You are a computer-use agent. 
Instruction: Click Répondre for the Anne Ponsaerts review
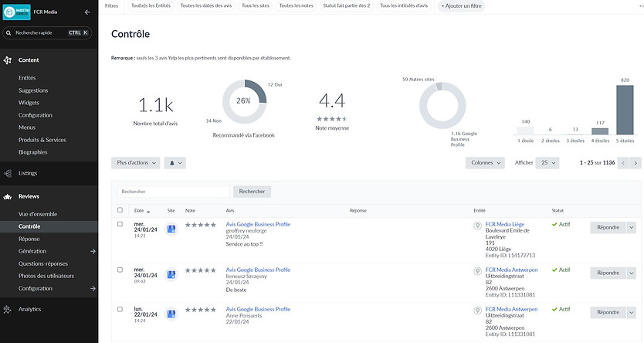click(608, 313)
